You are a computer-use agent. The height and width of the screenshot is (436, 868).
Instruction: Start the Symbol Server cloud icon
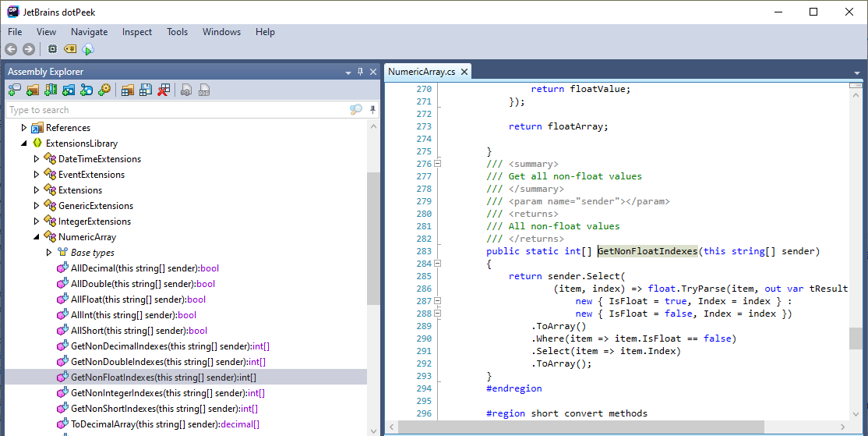pyautogui.click(x=88, y=49)
